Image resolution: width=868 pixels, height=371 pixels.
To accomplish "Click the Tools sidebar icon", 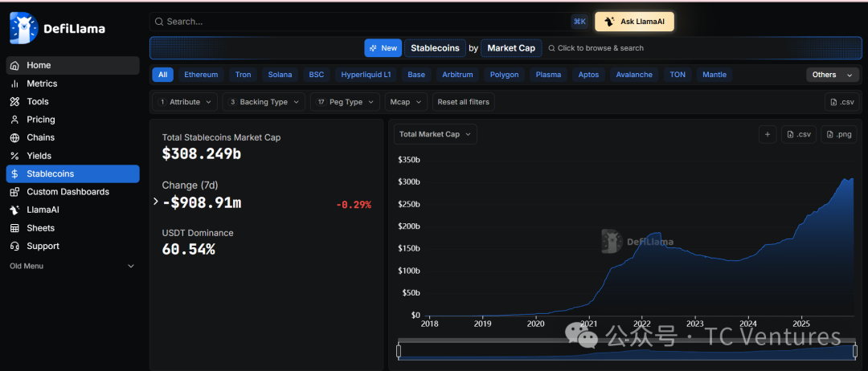I will point(15,102).
